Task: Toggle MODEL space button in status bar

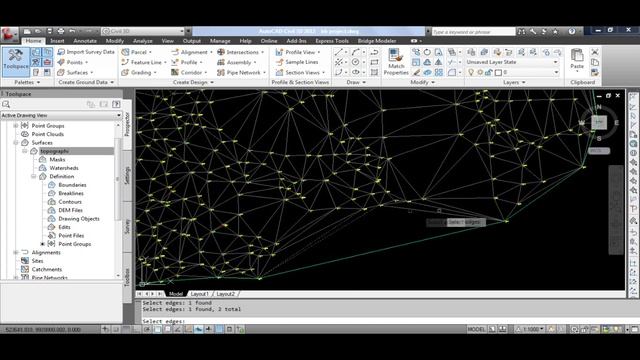Action: (x=476, y=329)
